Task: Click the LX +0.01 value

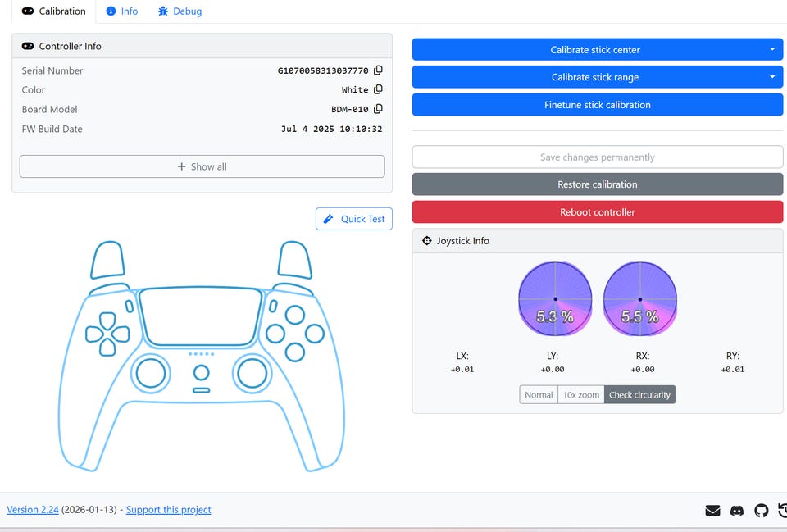Action: pyautogui.click(x=462, y=370)
